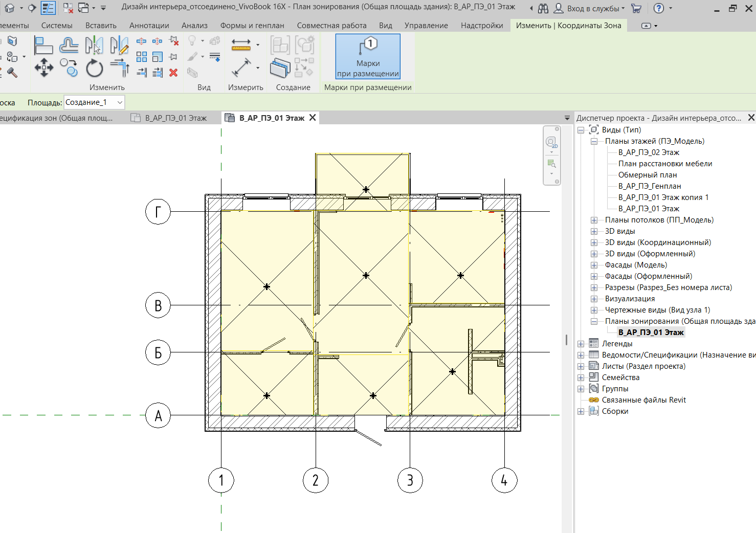Click the Pin tool

tap(174, 57)
